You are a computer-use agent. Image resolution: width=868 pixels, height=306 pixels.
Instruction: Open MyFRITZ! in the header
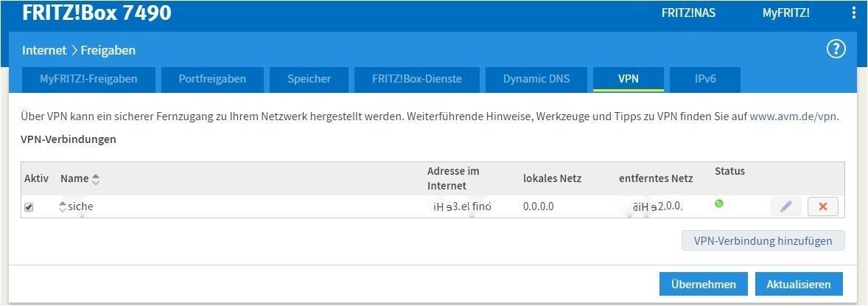[786, 13]
